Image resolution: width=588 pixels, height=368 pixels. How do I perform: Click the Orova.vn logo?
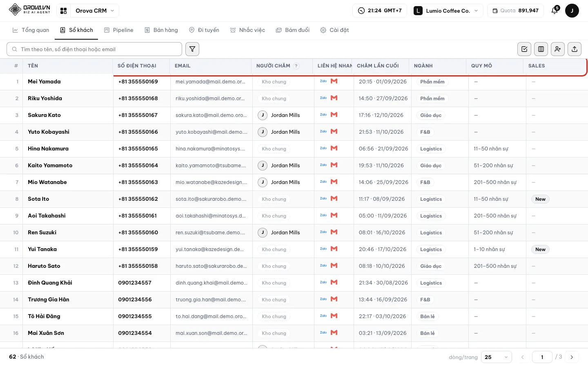[30, 9]
